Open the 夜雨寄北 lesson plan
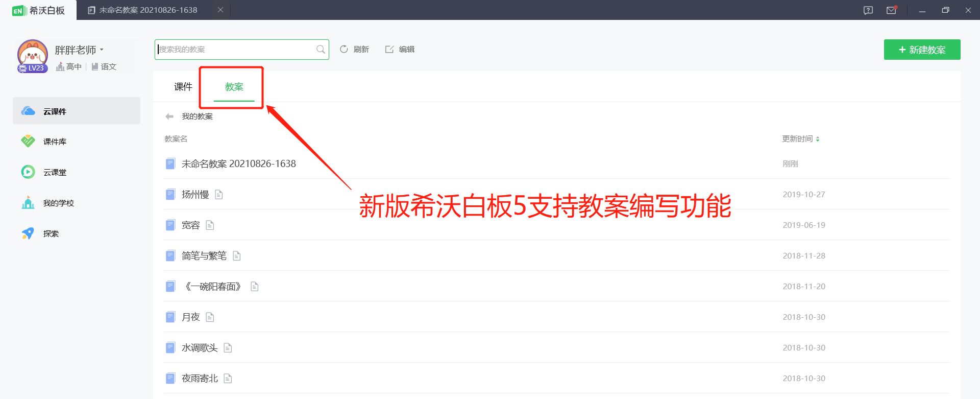Image resolution: width=980 pixels, height=399 pixels. click(x=200, y=378)
